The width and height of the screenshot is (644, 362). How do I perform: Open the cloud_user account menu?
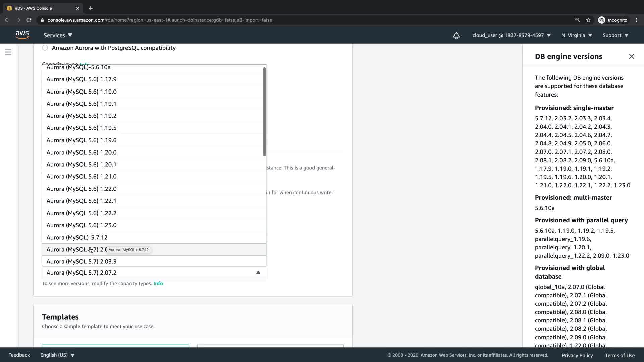511,35
